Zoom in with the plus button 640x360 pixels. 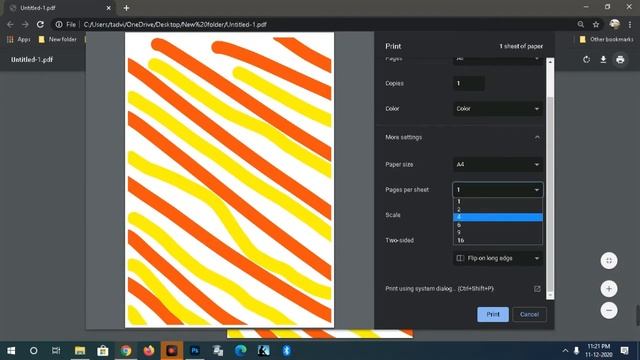[x=609, y=289]
